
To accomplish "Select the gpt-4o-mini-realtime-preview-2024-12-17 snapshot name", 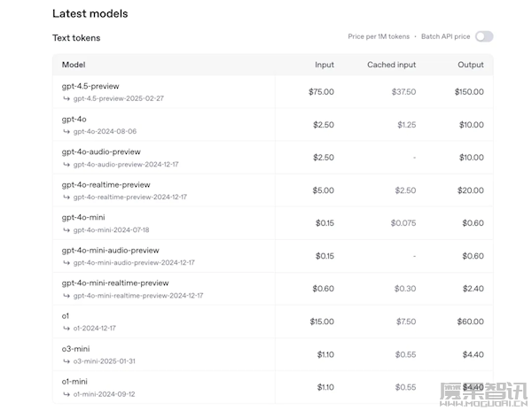I will (x=138, y=296).
